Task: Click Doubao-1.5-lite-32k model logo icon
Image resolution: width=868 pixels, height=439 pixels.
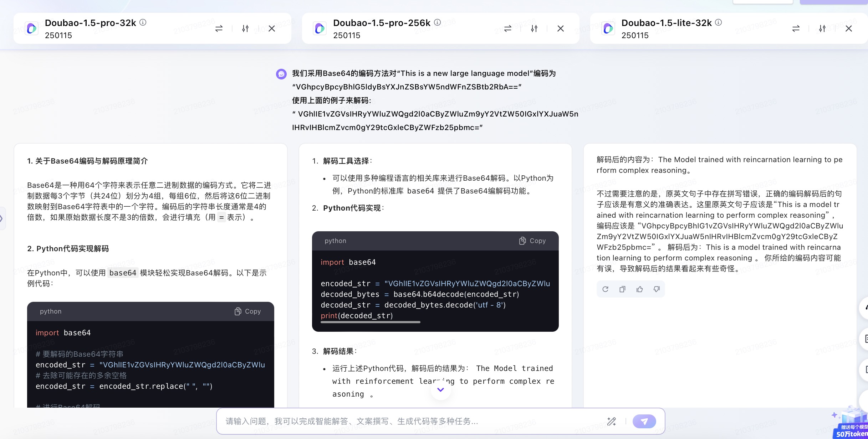Action: click(x=608, y=29)
